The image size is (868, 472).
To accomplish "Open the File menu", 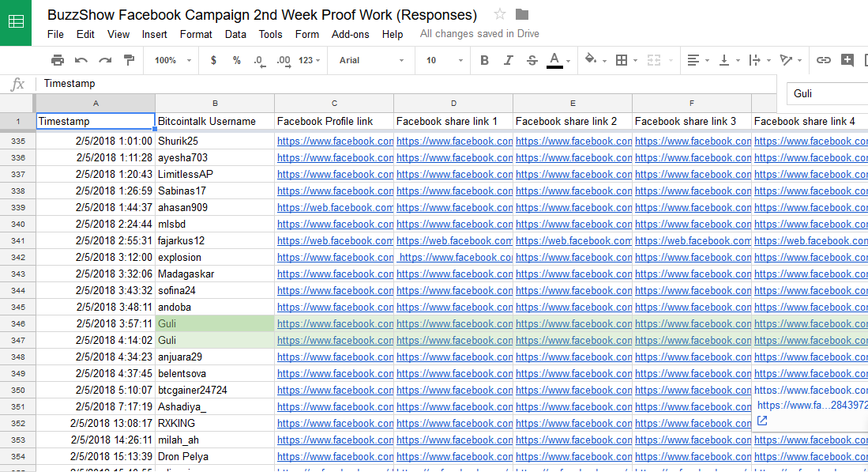I will (55, 34).
